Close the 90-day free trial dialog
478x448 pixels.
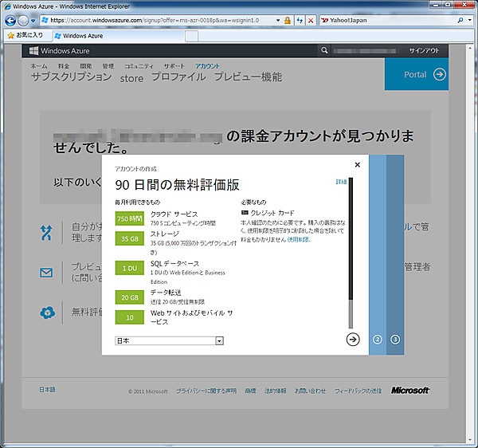(x=357, y=165)
